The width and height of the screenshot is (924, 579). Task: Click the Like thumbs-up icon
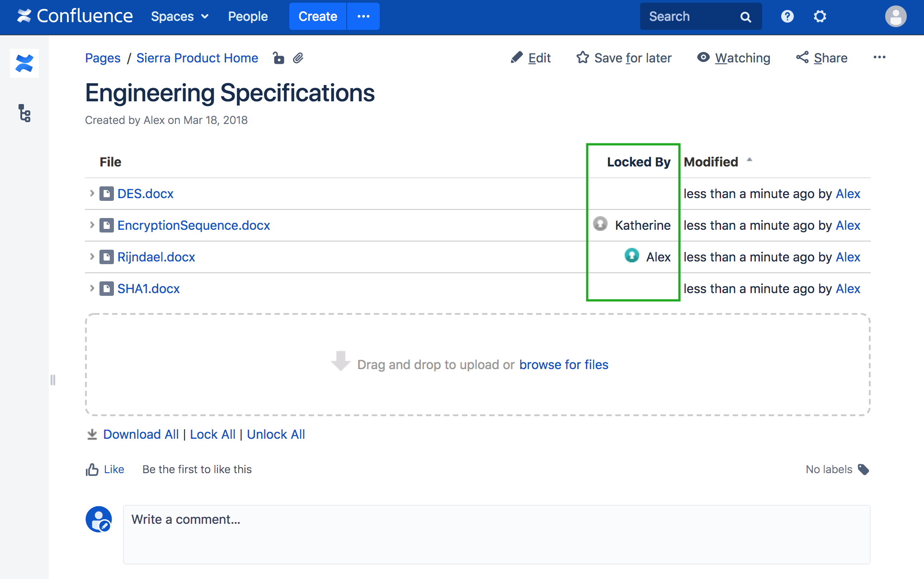pos(92,470)
